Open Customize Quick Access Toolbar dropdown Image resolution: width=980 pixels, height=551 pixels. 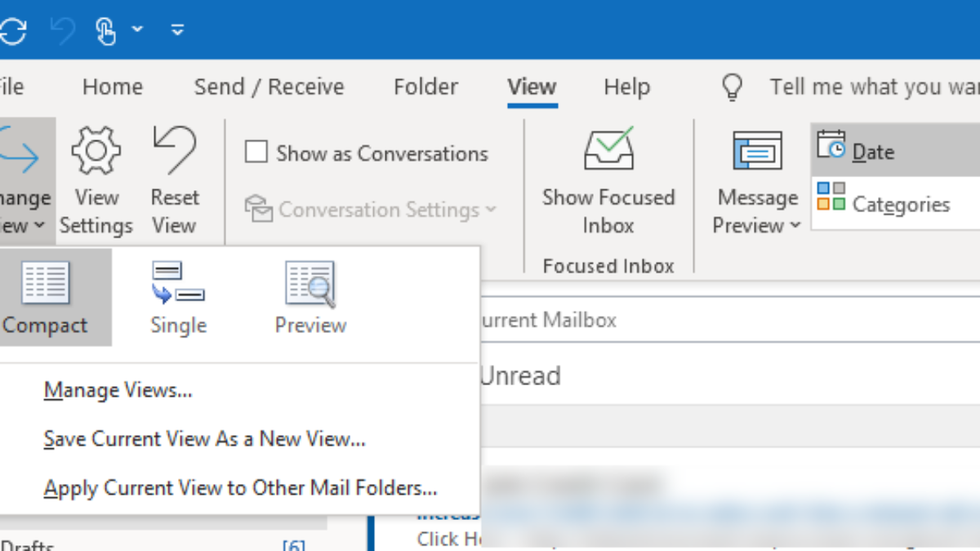pyautogui.click(x=177, y=30)
